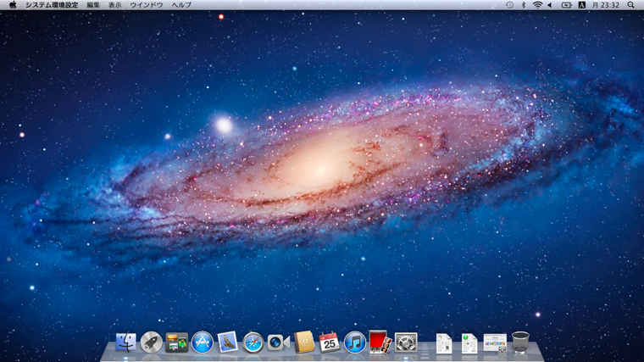Open the battery status menu
The height and width of the screenshot is (362, 644).
[x=566, y=5]
